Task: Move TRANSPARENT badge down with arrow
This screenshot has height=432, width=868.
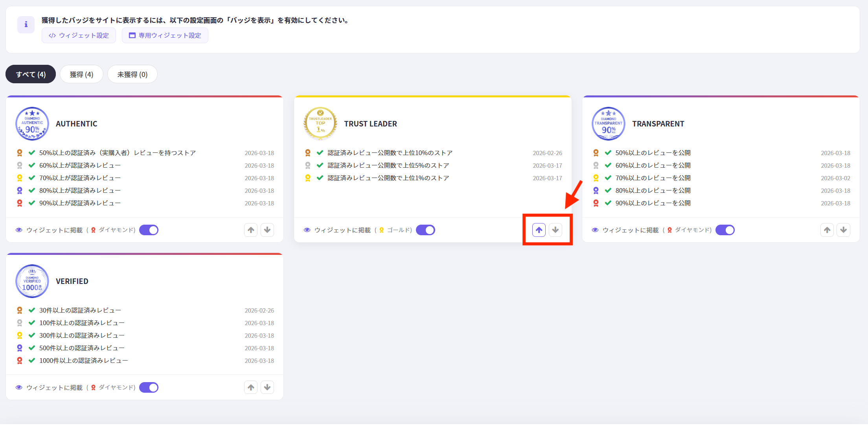Action: [x=844, y=230]
